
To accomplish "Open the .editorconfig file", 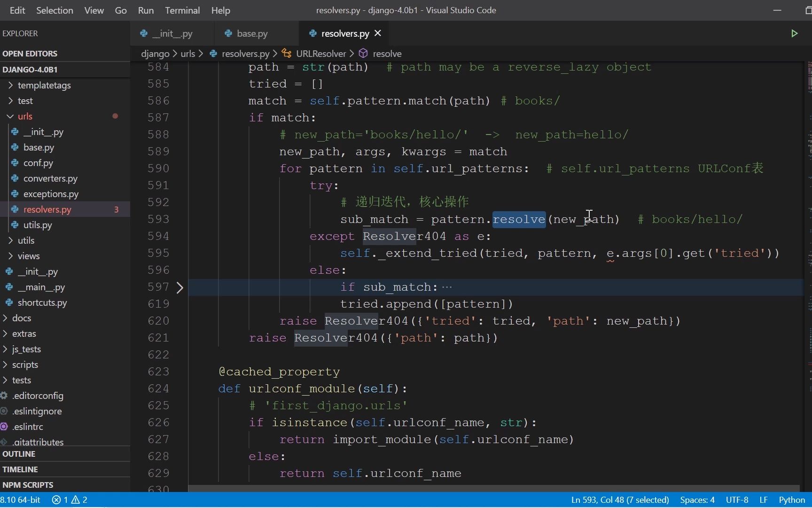I will click(38, 396).
